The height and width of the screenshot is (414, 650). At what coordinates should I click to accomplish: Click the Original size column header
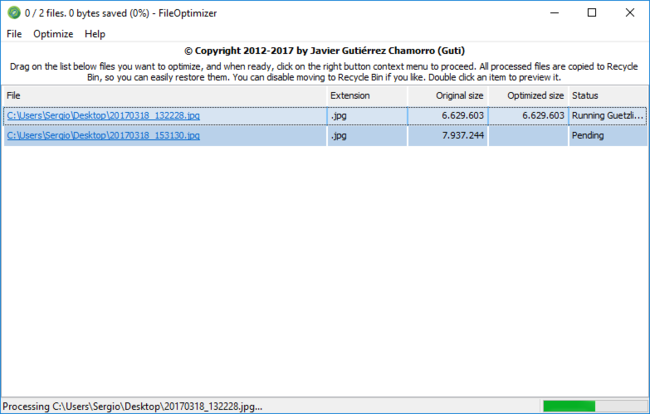[x=448, y=95]
